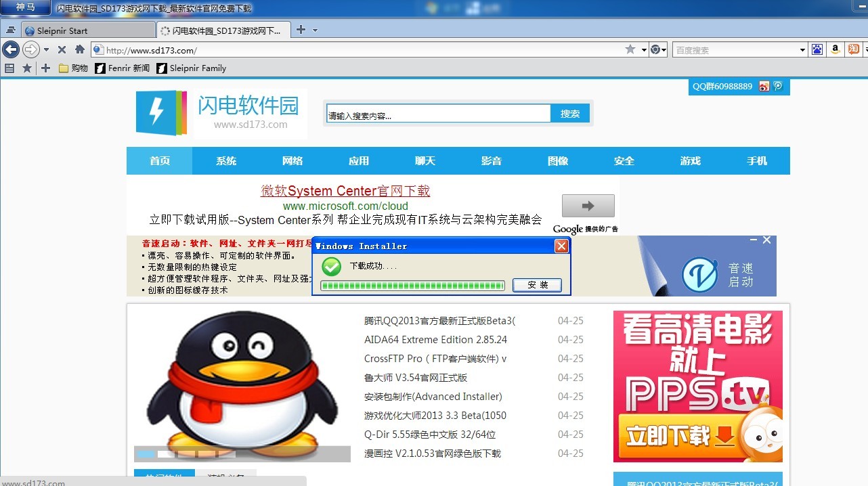Click the Amazon search icon
This screenshot has width=868, height=486.
836,49
